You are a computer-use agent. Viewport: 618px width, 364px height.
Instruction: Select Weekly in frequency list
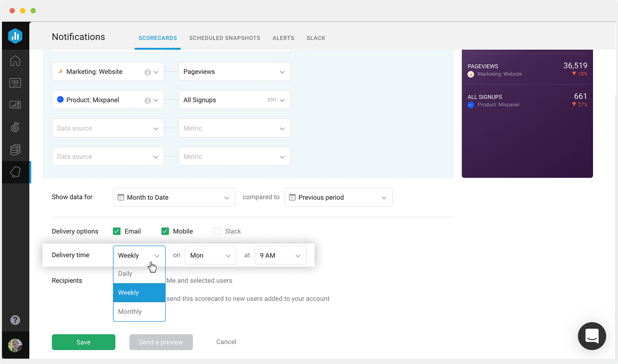[139, 293]
